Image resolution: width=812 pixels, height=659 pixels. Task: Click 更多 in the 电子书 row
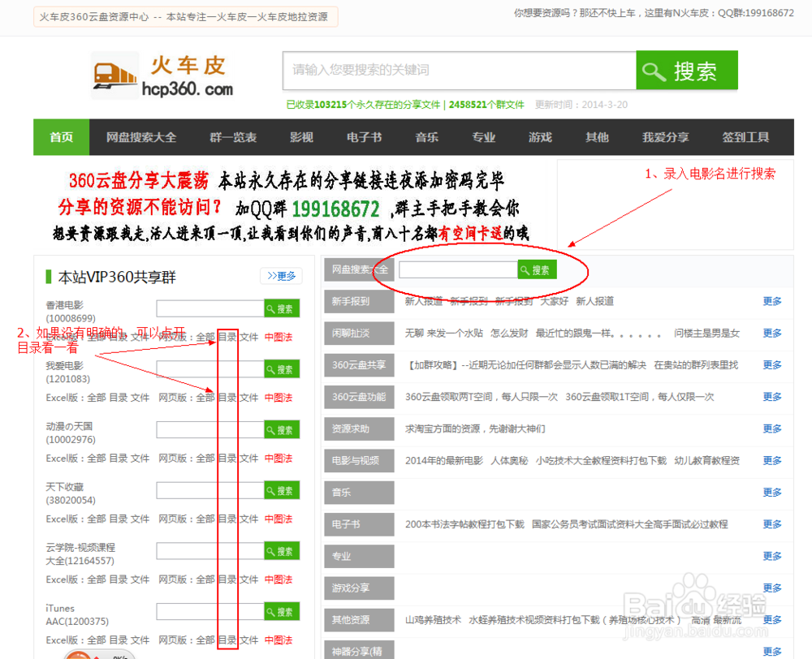[771, 524]
